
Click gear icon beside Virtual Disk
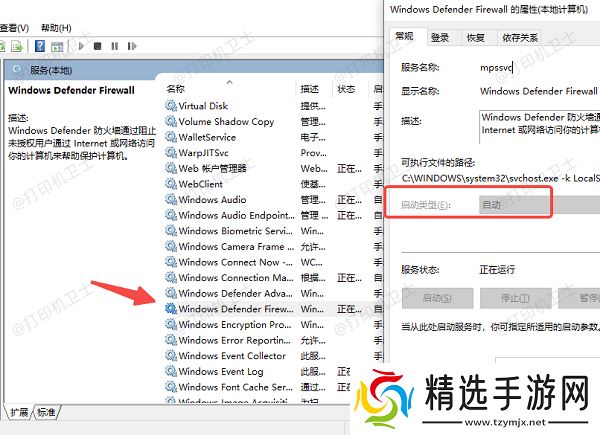tap(171, 106)
